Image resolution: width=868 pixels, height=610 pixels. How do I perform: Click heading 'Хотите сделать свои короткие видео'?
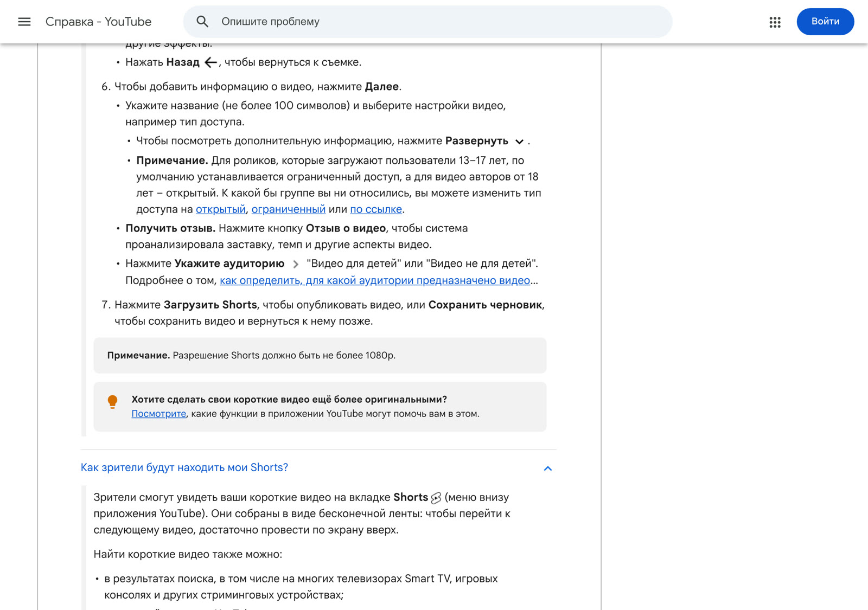tap(289, 400)
